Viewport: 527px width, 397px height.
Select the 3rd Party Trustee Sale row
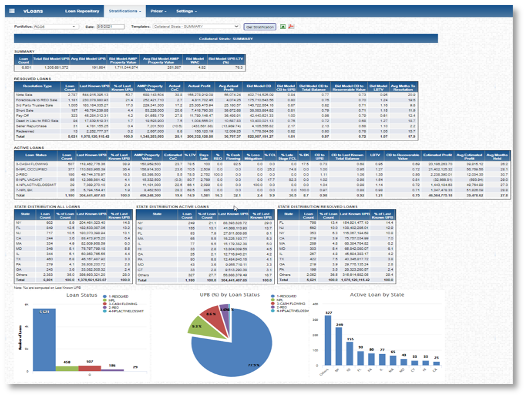point(216,105)
